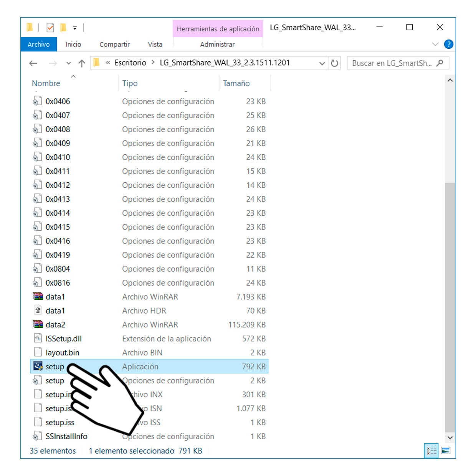Select the 0x0408 file name
The image size is (476, 476).
pos(58,129)
